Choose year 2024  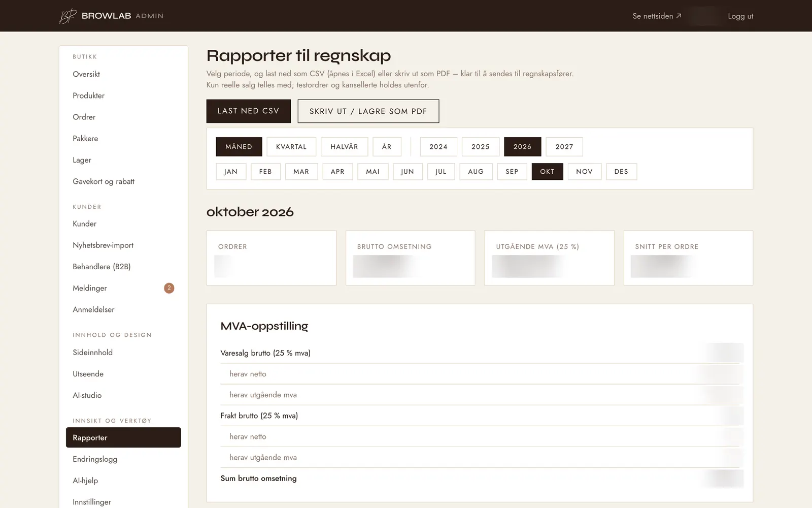[x=438, y=147]
